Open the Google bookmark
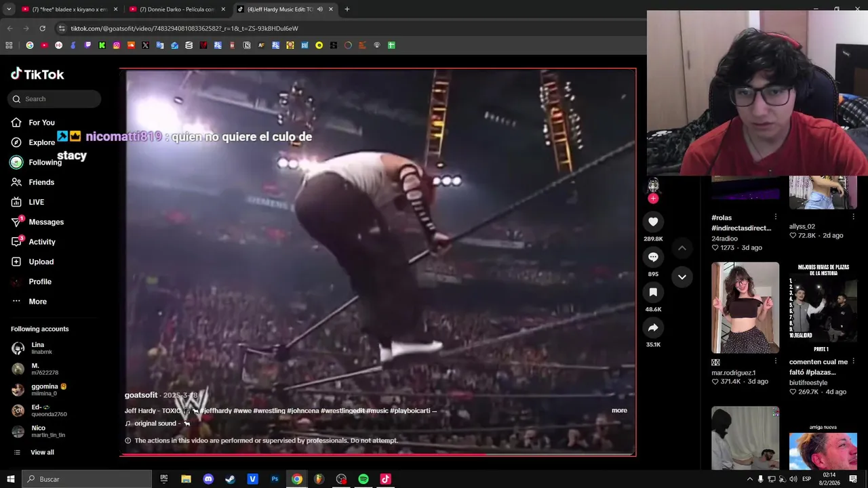 (x=30, y=45)
